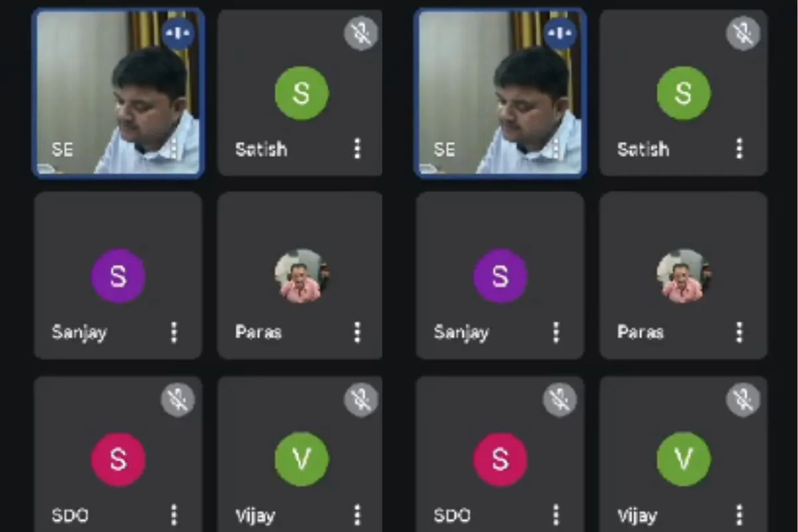798x532 pixels.
Task: Open Sanjay's options menu in right grid
Action: click(x=556, y=332)
